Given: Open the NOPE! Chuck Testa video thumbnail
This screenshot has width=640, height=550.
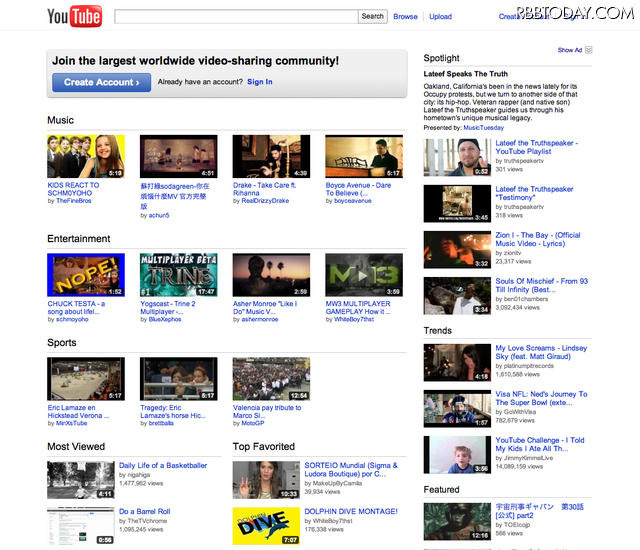Looking at the screenshot, I should pos(86,275).
